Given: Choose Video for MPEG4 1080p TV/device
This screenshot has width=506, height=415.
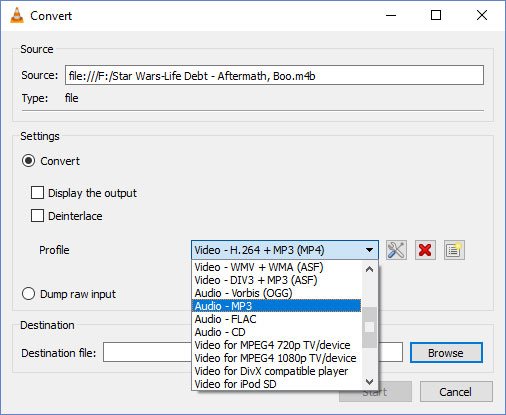Looking at the screenshot, I should [276, 358].
